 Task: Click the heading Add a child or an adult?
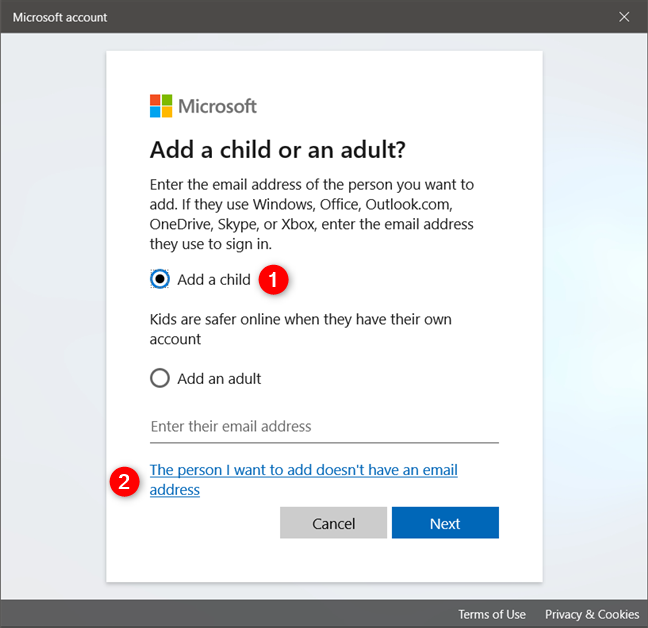pos(278,150)
